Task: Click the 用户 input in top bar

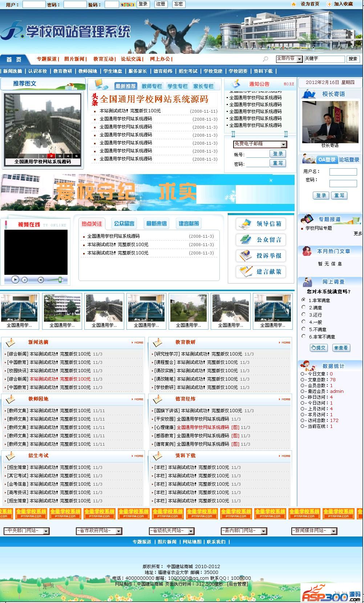Action: pyautogui.click(x=34, y=4)
